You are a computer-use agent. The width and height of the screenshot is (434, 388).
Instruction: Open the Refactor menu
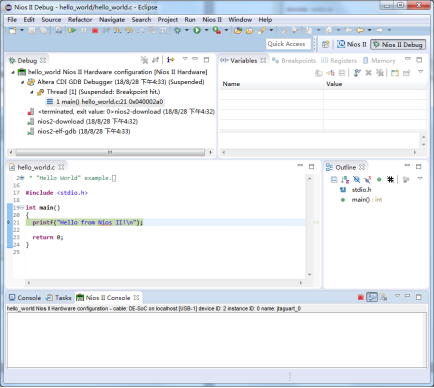click(80, 20)
